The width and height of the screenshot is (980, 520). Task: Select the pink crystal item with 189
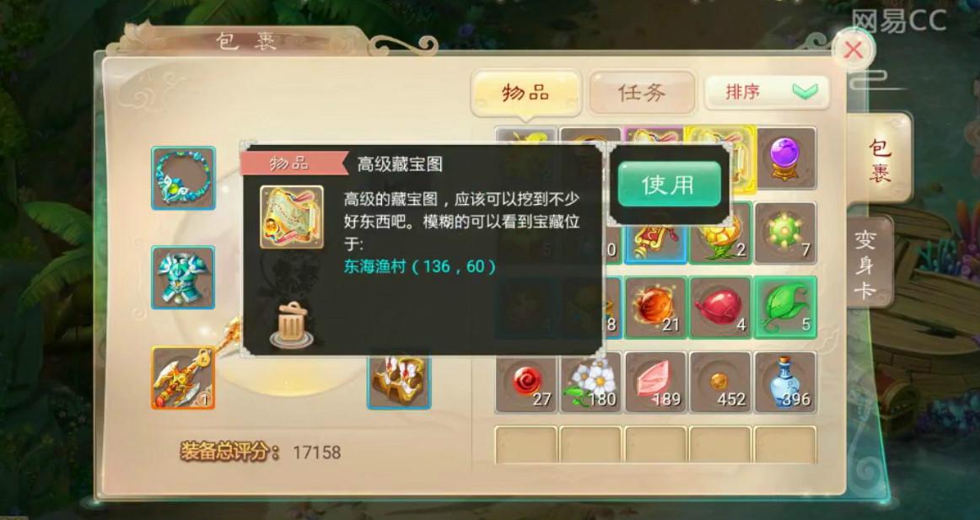[x=655, y=382]
